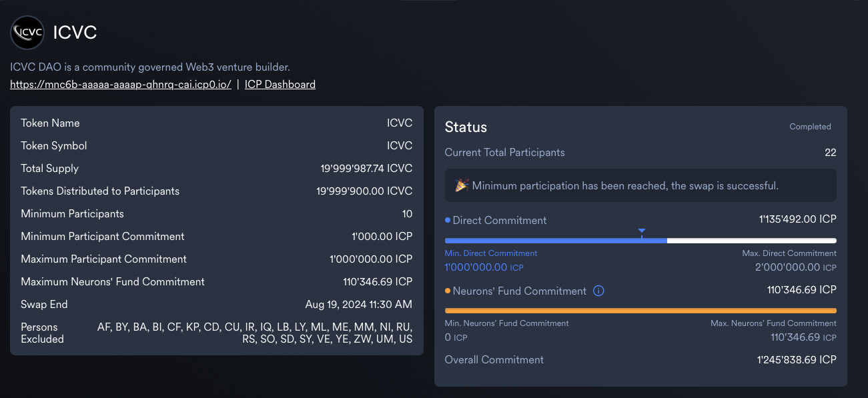
Task: Open the ICP Dashboard link
Action: 280,85
